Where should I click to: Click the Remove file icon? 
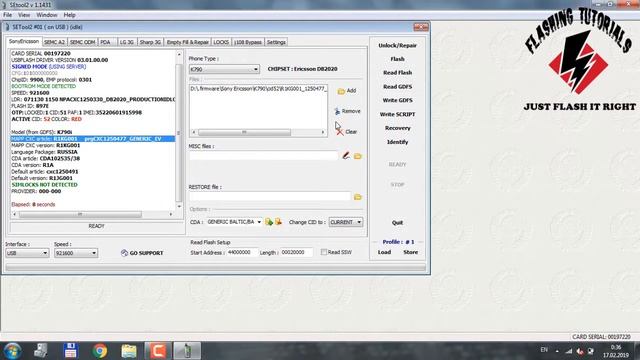[337, 111]
